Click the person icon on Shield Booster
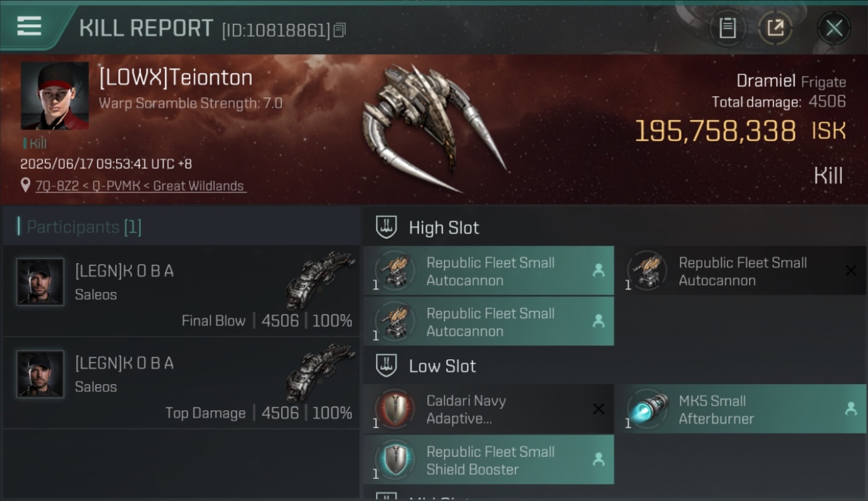This screenshot has height=501, width=868. coord(599,460)
